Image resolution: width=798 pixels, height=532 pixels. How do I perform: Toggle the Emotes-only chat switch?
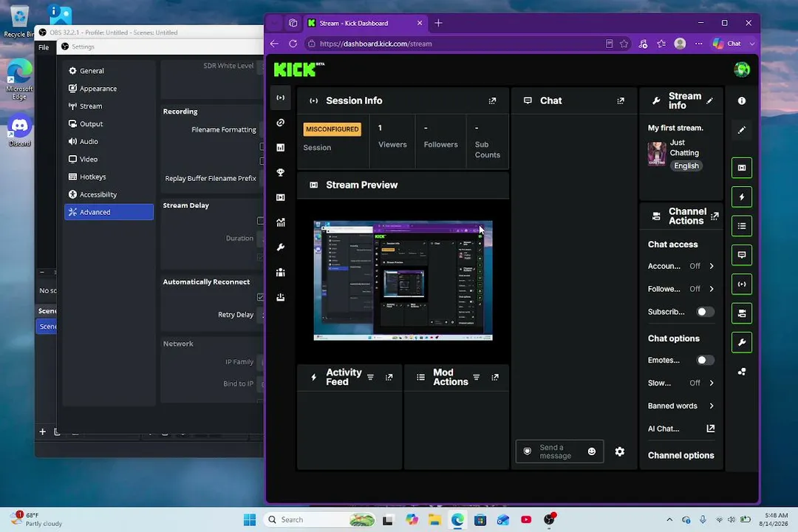pos(705,360)
